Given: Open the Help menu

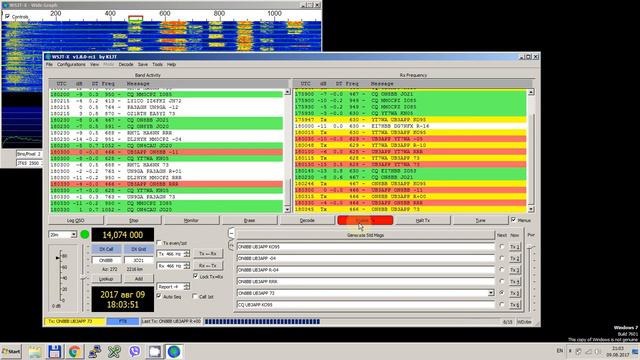Looking at the screenshot, I should click(171, 64).
